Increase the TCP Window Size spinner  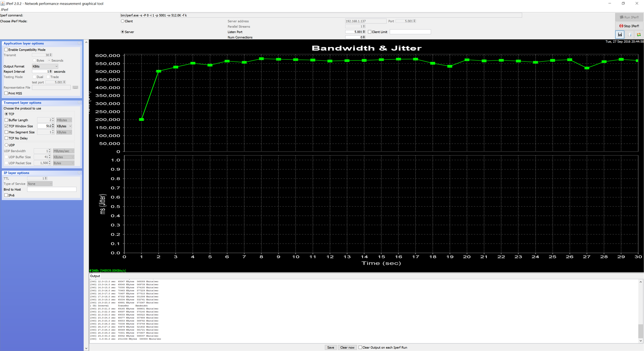point(53,125)
